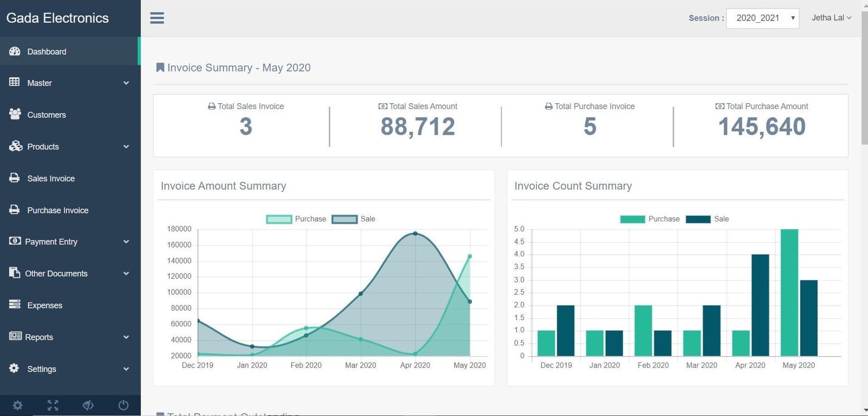Click the Feb 2020 Purchase line data point

(306, 328)
